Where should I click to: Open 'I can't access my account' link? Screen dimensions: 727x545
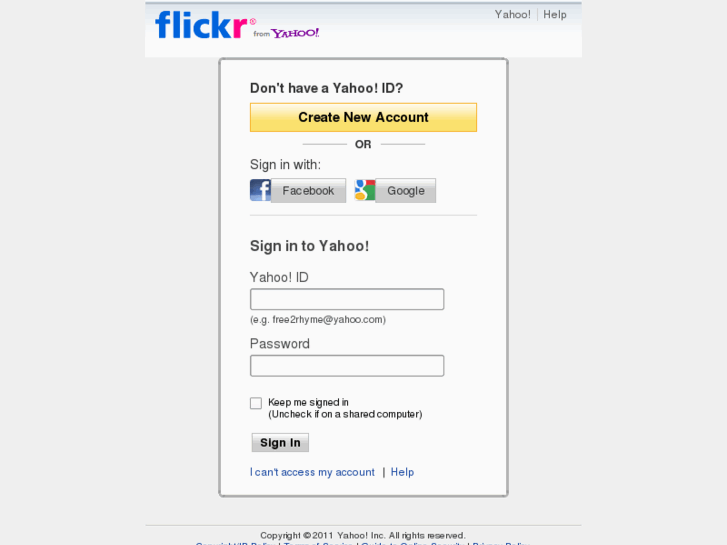[x=312, y=472]
